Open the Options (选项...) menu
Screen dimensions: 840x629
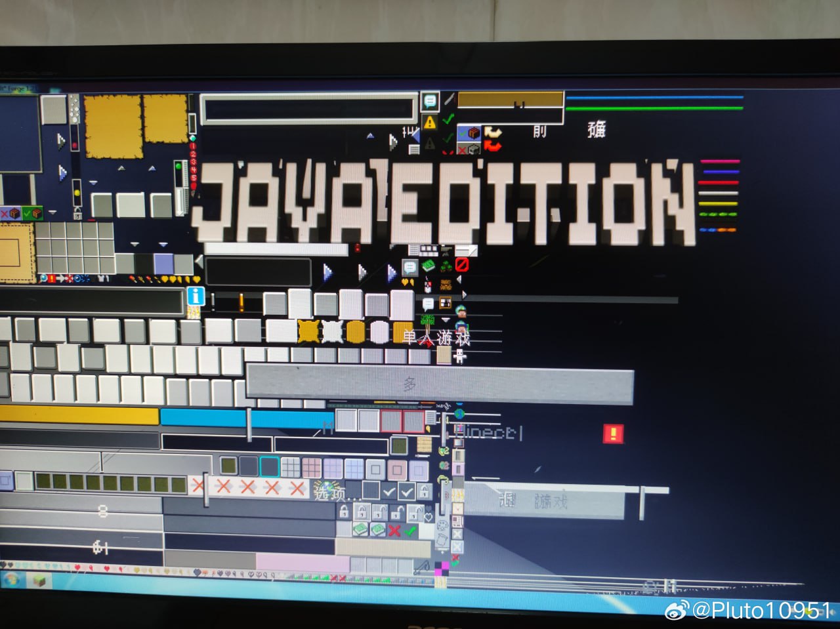337,492
